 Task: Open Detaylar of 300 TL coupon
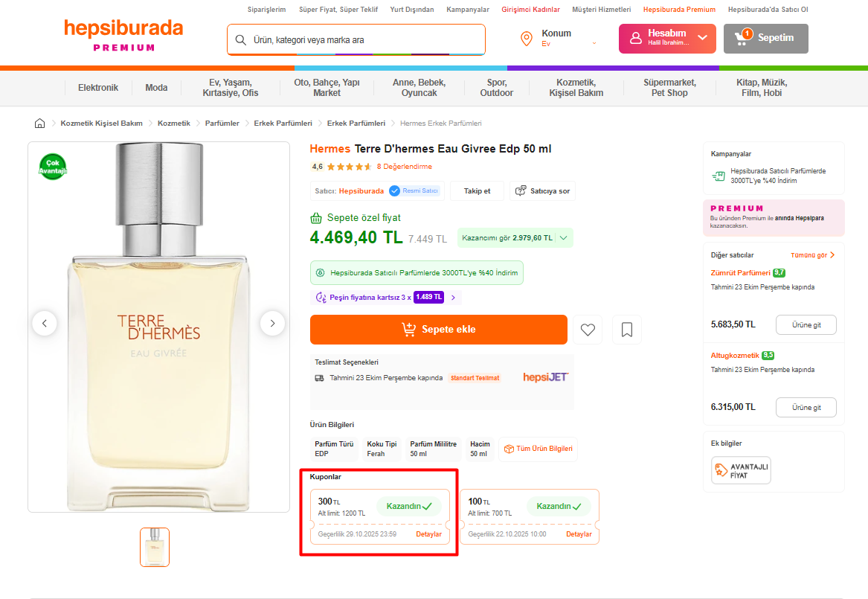coord(428,534)
